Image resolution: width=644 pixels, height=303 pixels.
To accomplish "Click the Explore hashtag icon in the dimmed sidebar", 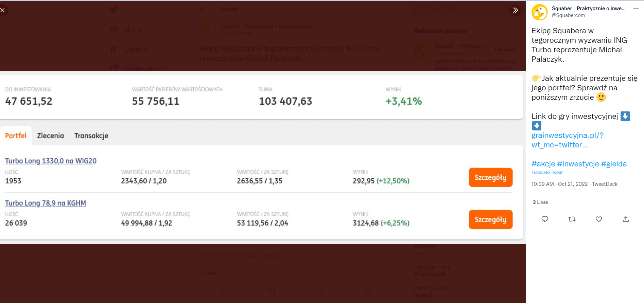I will [114, 50].
